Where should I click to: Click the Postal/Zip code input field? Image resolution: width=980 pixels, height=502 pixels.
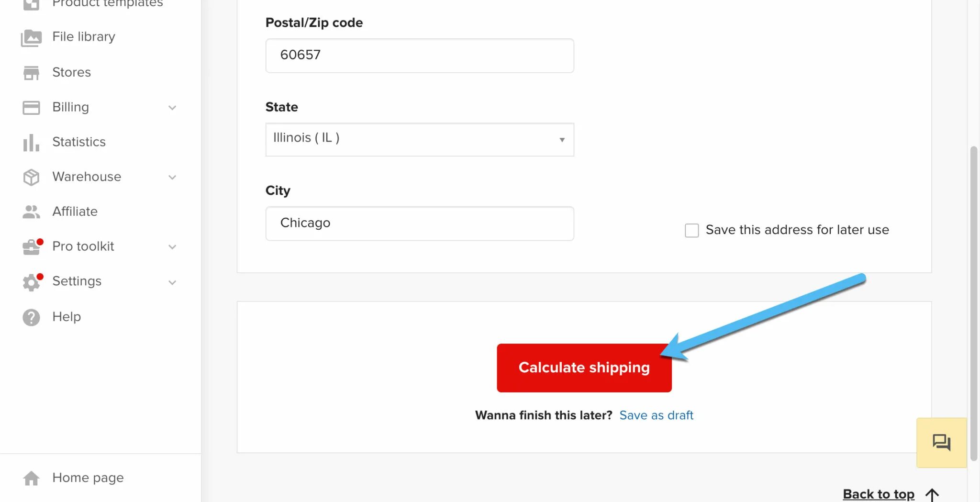tap(419, 56)
